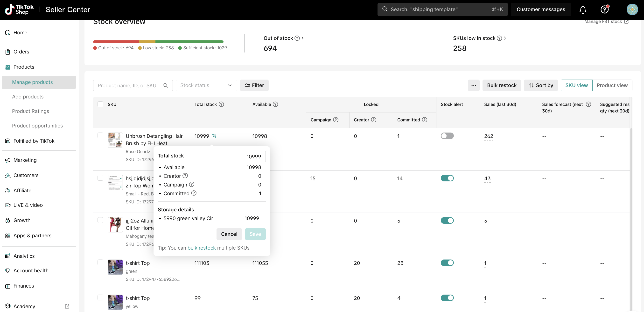Switch to the Product view tab
This screenshot has height=312, width=644.
click(x=612, y=85)
